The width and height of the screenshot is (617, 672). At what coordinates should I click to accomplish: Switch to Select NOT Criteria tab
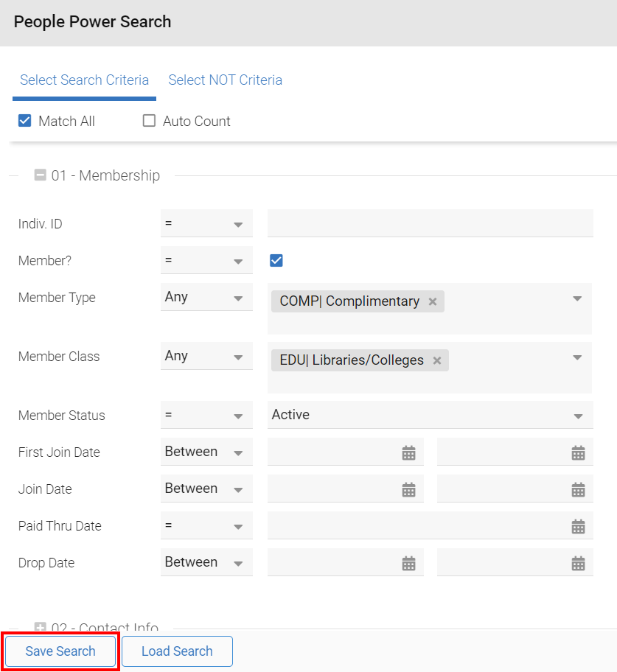click(225, 80)
